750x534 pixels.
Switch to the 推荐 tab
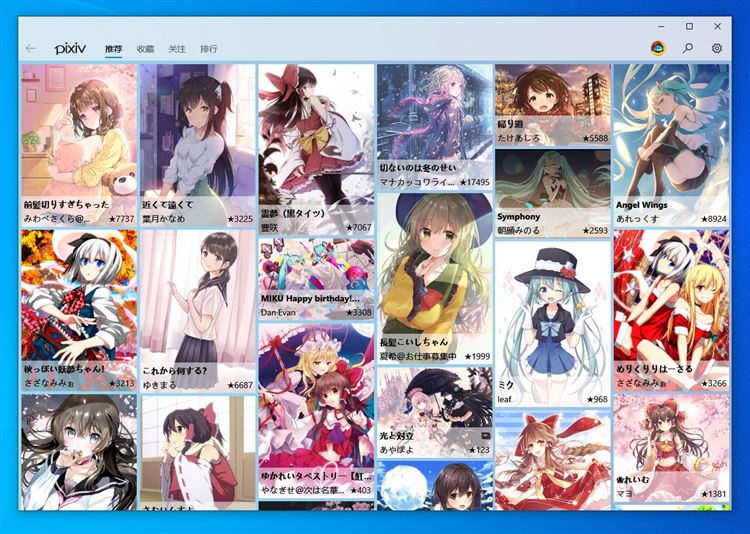[114, 49]
